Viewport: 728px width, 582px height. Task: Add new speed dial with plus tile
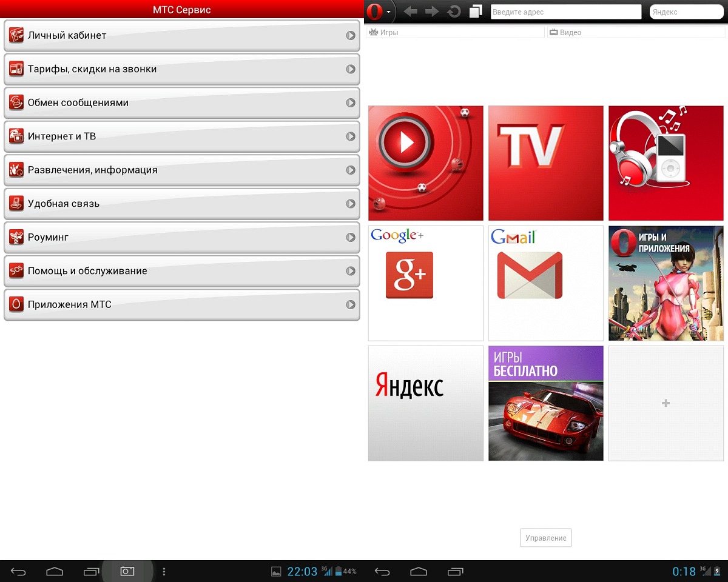pyautogui.click(x=666, y=403)
